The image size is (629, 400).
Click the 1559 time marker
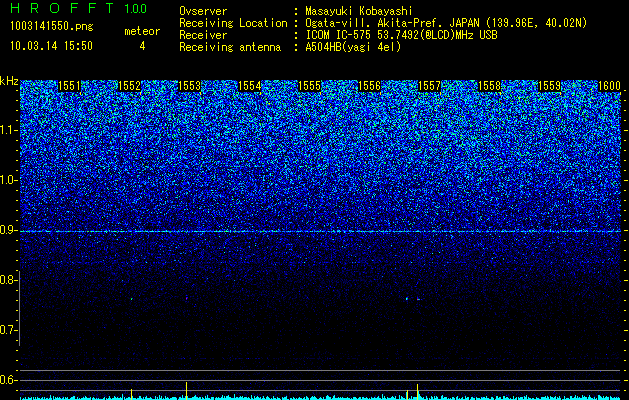click(x=550, y=86)
